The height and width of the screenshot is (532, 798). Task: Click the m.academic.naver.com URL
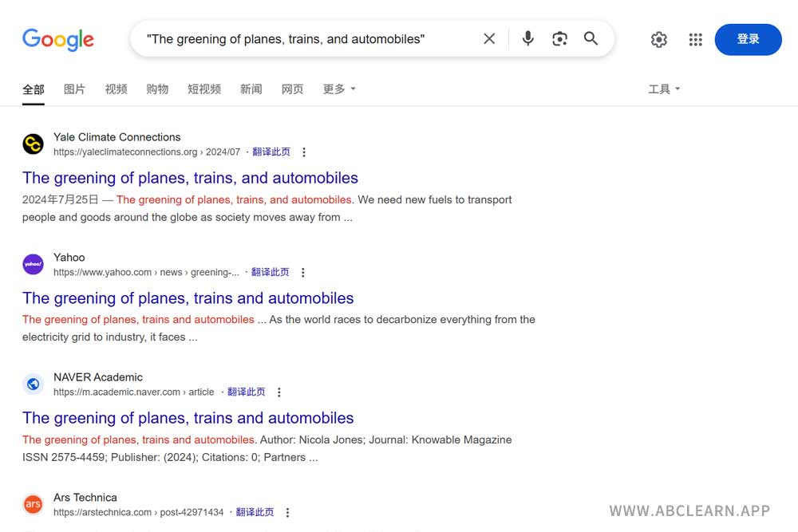[134, 392]
